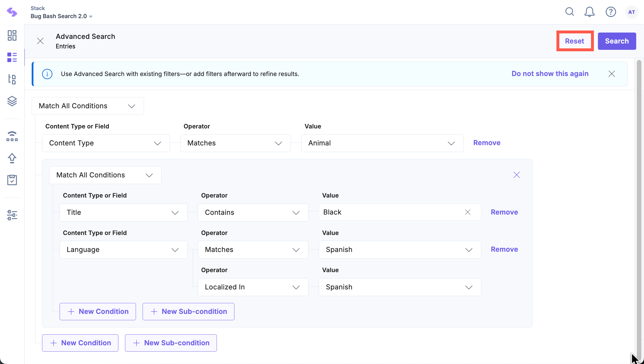The image size is (644, 364).
Task: Open the Publish Queue icon in sidebar
Action: point(12,136)
